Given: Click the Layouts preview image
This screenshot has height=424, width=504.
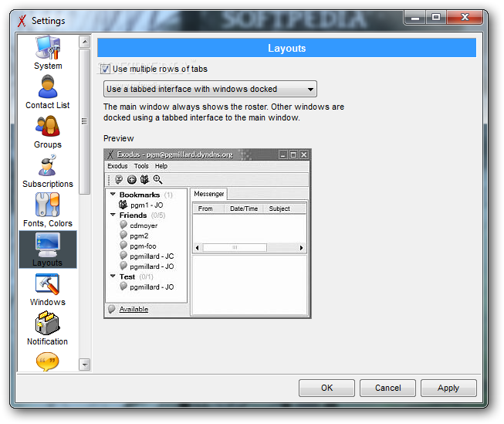Looking at the screenshot, I should pyautogui.click(x=208, y=233).
